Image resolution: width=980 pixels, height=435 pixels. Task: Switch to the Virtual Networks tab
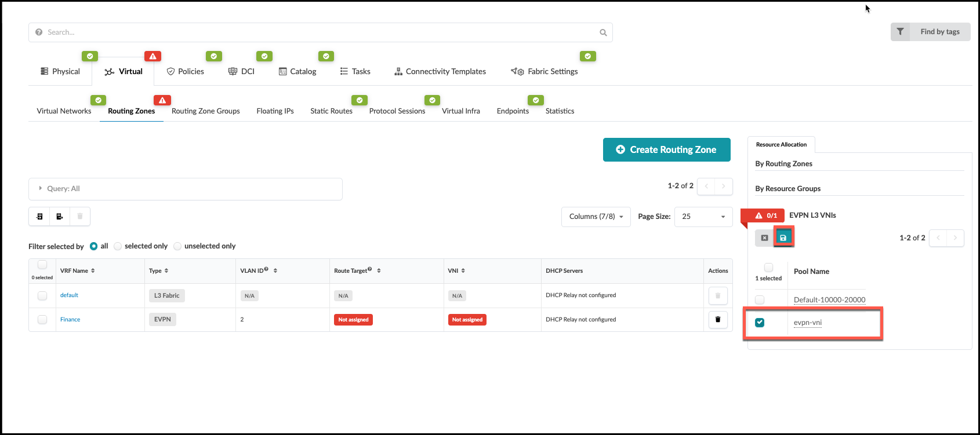pyautogui.click(x=64, y=111)
